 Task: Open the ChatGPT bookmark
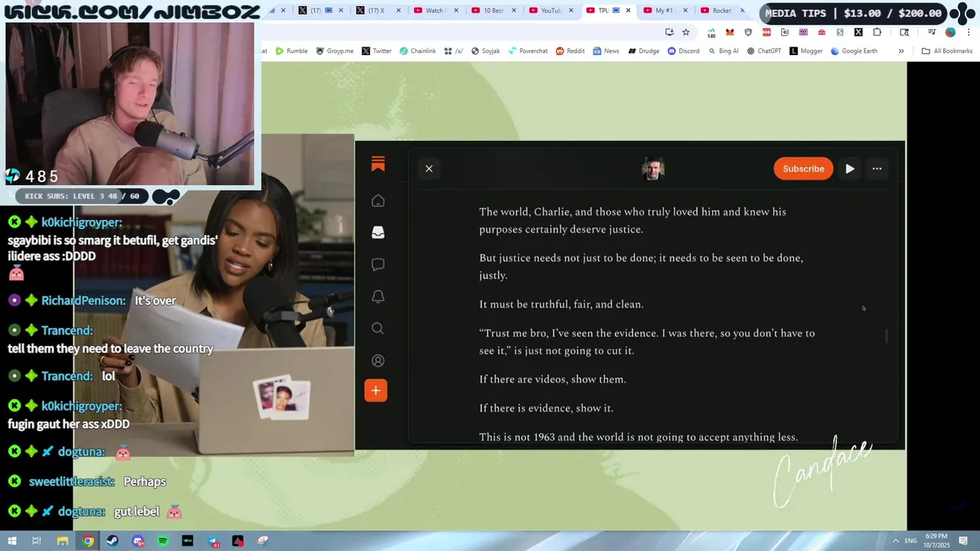click(763, 51)
